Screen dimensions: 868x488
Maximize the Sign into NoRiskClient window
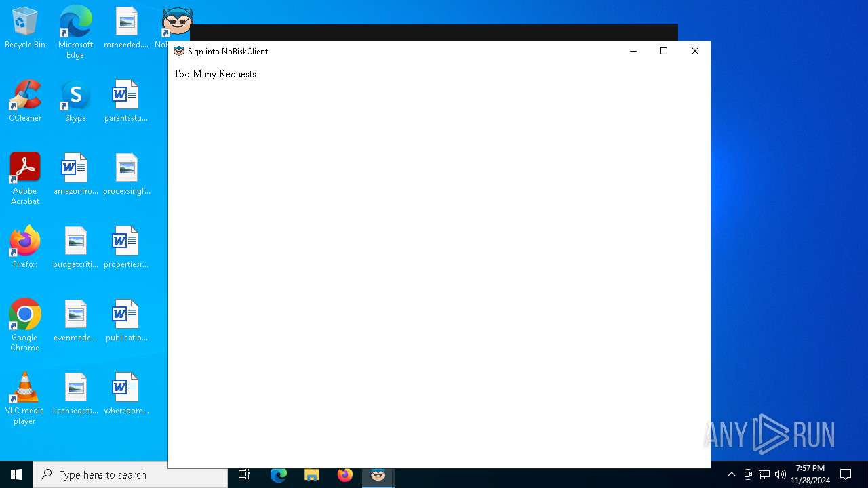click(664, 51)
